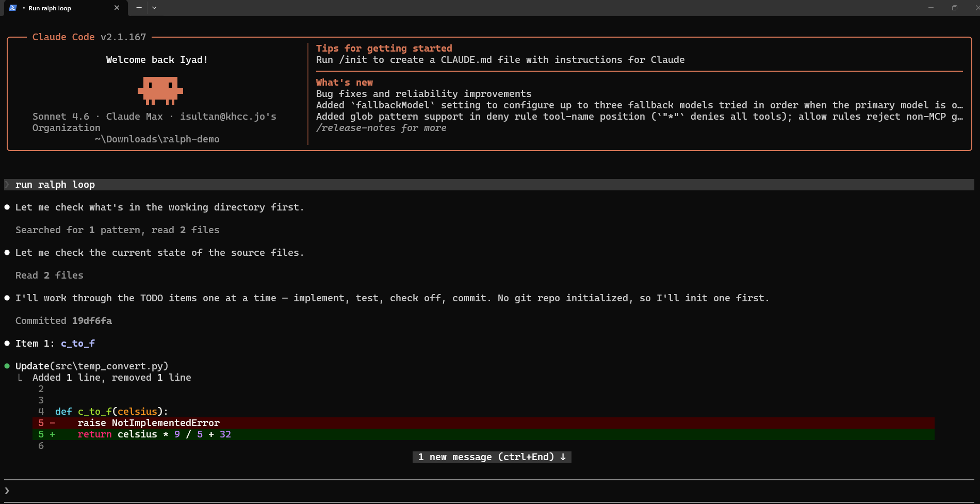Click 'def c_to_f(celsius):' code line

[111, 412]
